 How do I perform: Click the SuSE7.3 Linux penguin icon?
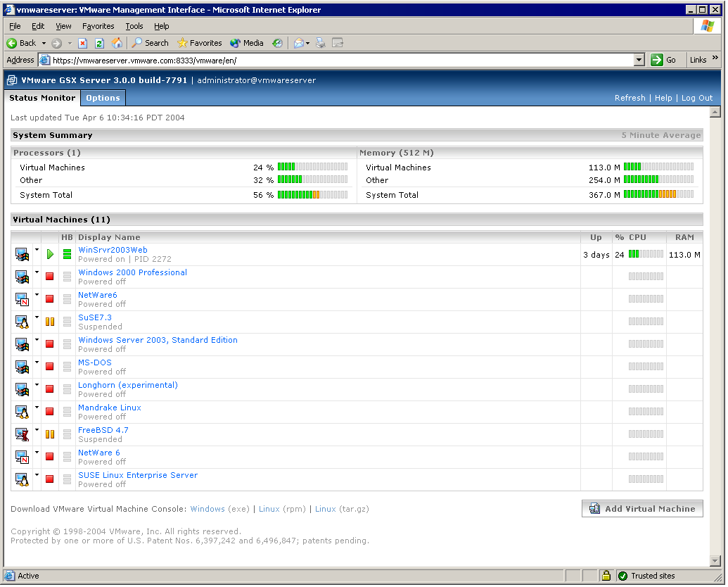[x=21, y=322]
